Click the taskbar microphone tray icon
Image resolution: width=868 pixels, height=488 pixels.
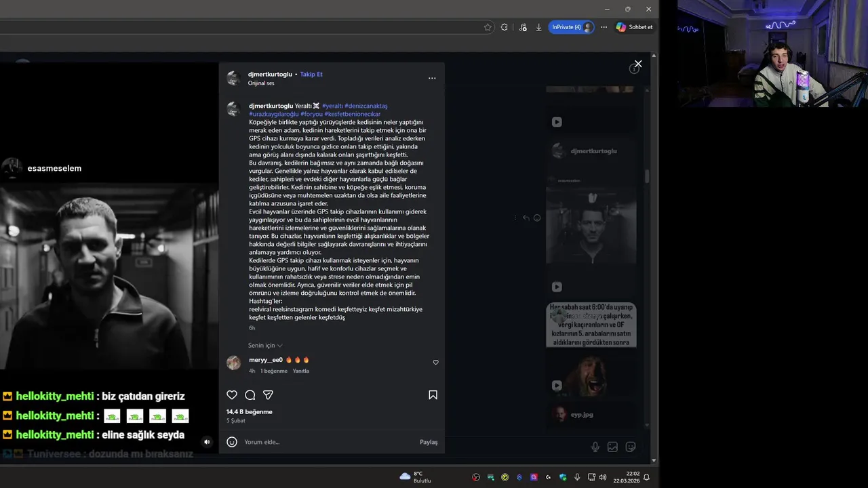pyautogui.click(x=577, y=477)
